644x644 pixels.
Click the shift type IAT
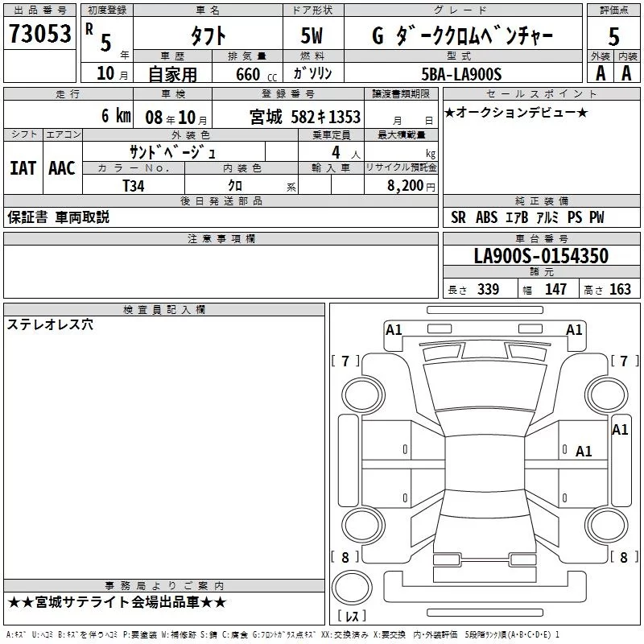23,168
